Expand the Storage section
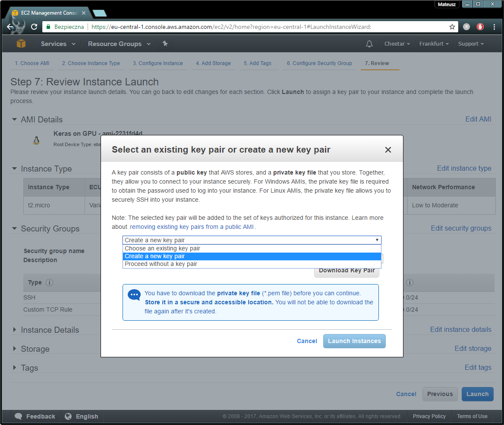Screen dimensions: 504x425 15,349
